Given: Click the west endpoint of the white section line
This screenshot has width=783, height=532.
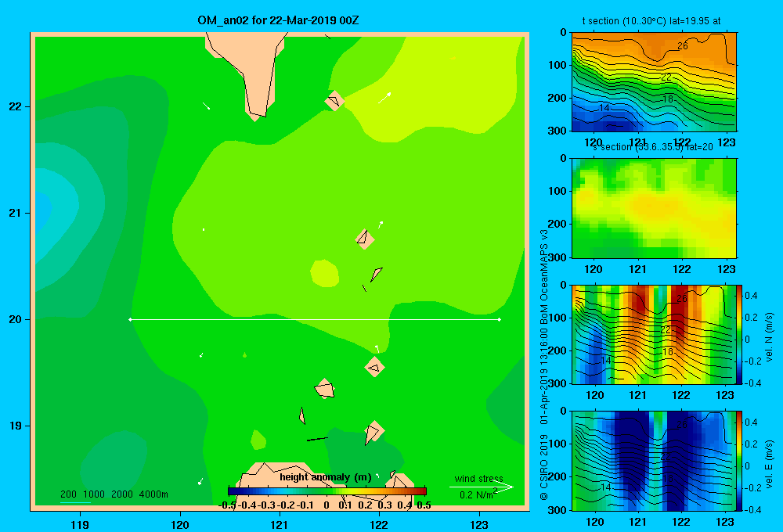Looking at the screenshot, I should tap(130, 319).
